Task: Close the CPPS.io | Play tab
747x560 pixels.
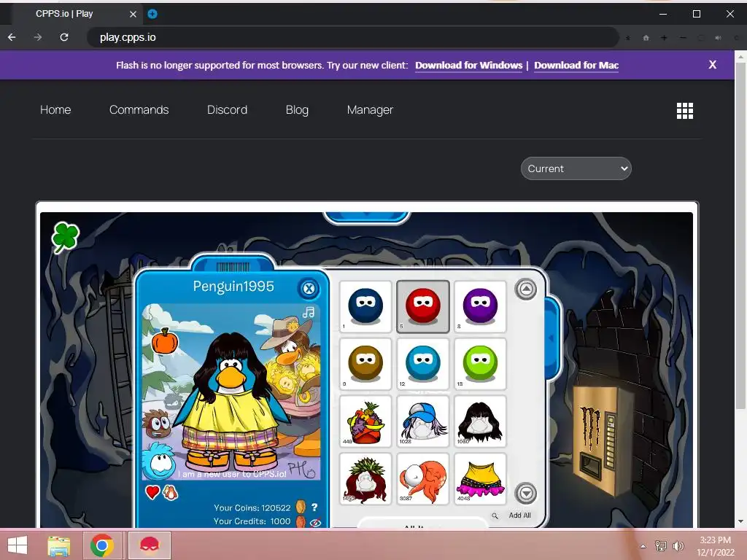Action: point(133,15)
